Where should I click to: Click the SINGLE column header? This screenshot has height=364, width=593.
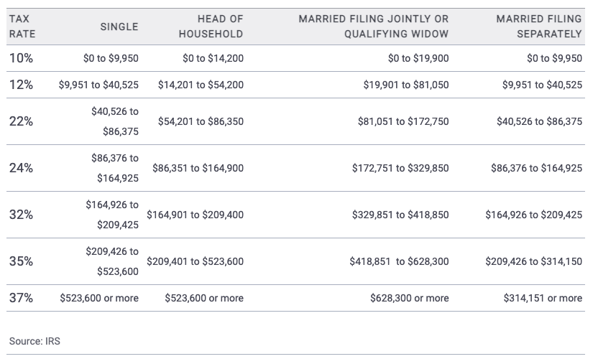point(119,27)
